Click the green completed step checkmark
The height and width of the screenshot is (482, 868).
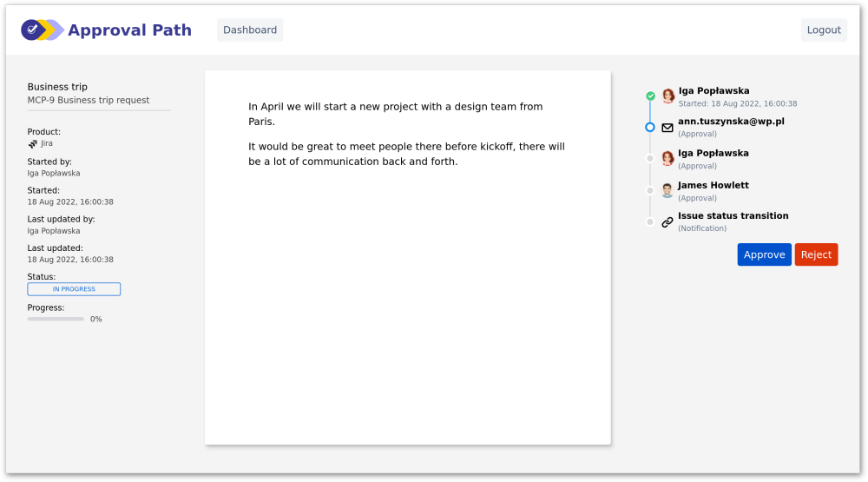(650, 96)
